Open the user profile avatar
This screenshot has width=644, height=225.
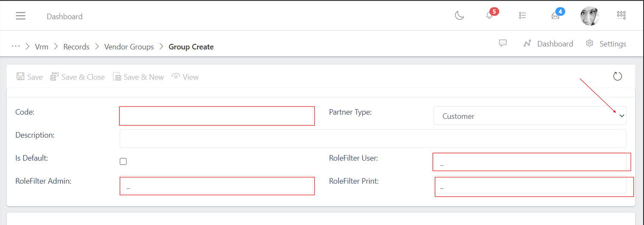[x=590, y=16]
